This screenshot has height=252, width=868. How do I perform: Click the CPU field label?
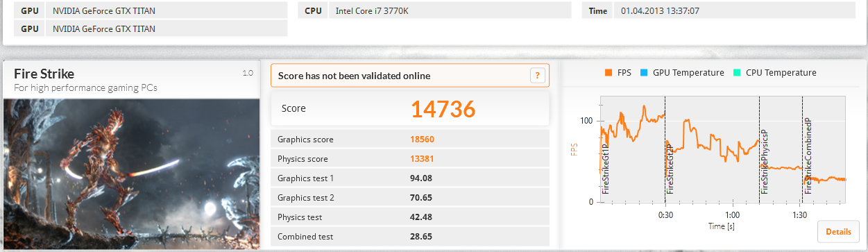click(x=314, y=10)
